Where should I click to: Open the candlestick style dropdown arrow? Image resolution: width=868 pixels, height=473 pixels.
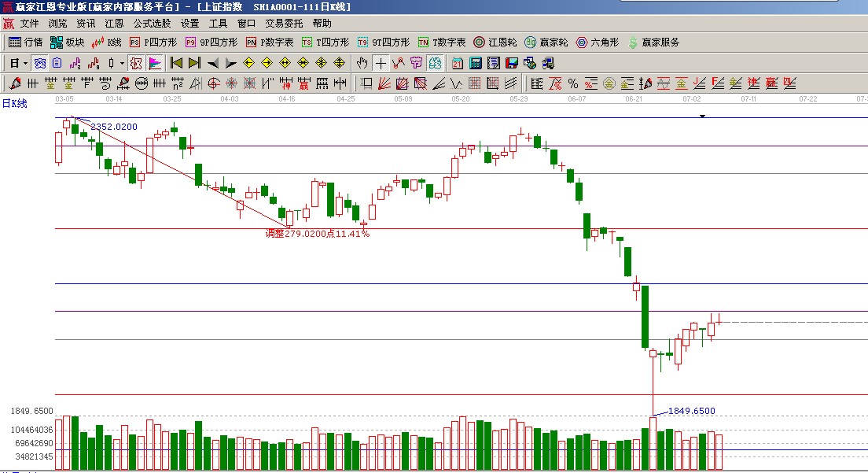pyautogui.click(x=121, y=63)
